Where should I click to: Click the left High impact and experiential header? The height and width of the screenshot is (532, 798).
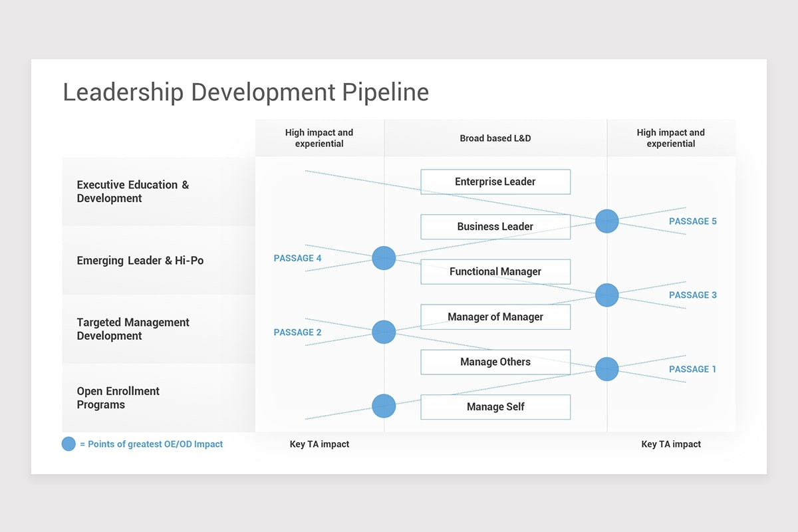[x=319, y=138]
